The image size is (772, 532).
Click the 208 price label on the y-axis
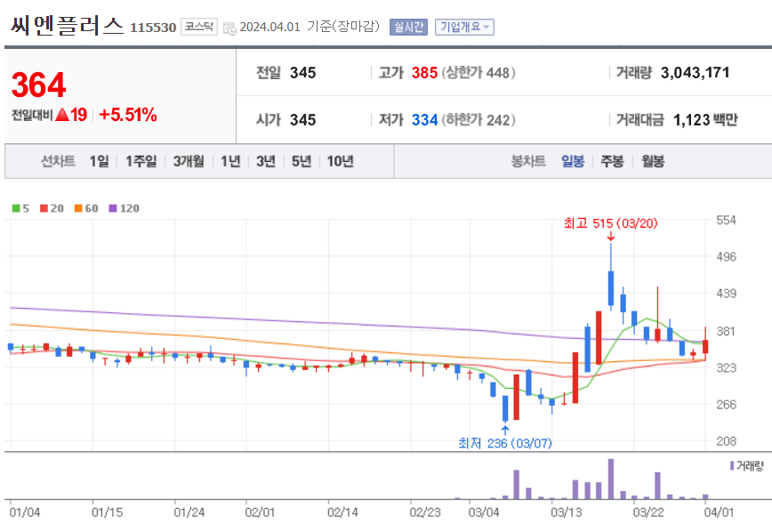click(727, 441)
